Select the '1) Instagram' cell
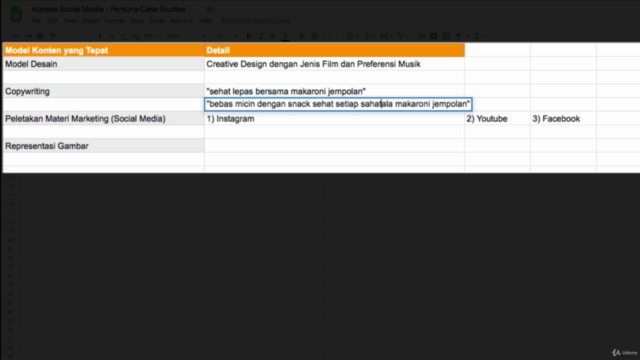 334,118
